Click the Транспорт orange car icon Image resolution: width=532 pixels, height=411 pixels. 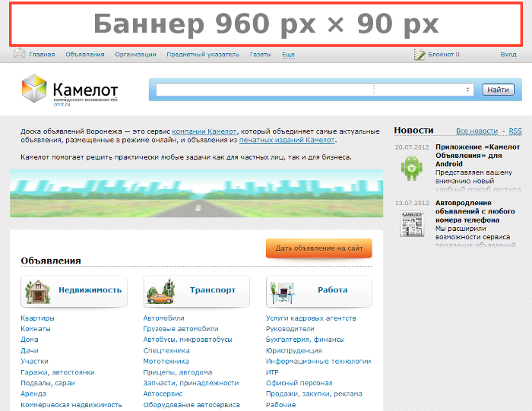160,290
